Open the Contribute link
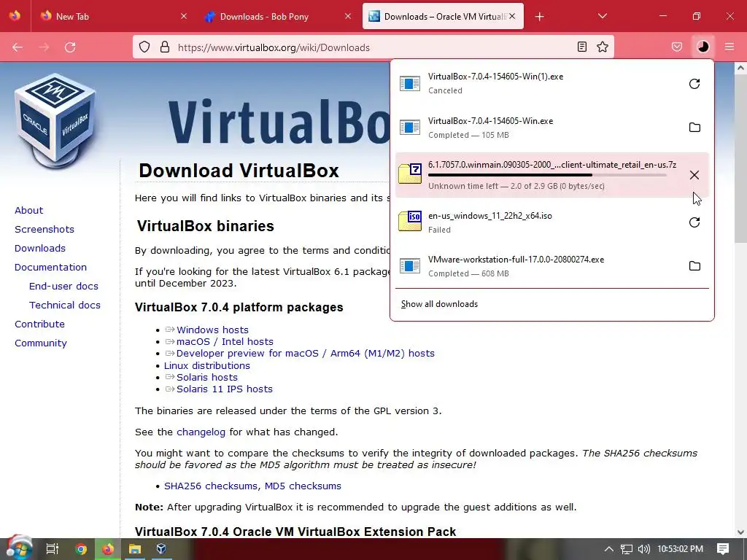The image size is (747, 560). (x=39, y=324)
